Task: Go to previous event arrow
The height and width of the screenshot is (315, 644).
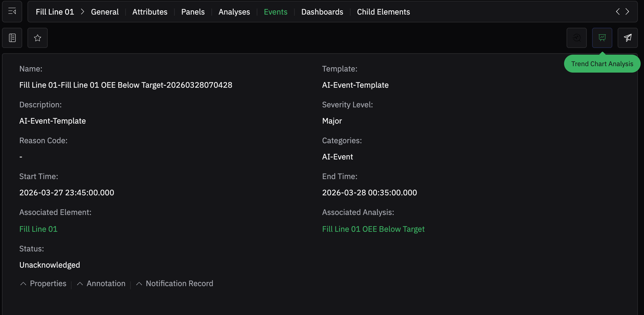Action: pos(618,11)
